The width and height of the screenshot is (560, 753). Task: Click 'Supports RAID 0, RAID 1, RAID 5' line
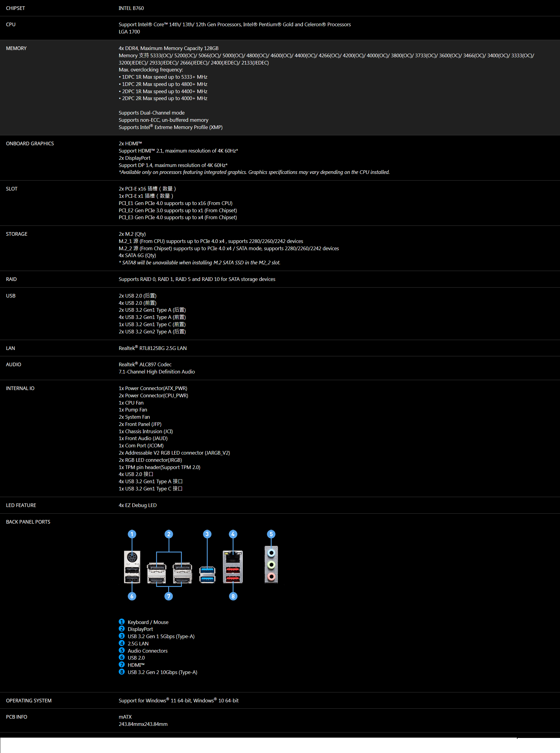click(197, 279)
